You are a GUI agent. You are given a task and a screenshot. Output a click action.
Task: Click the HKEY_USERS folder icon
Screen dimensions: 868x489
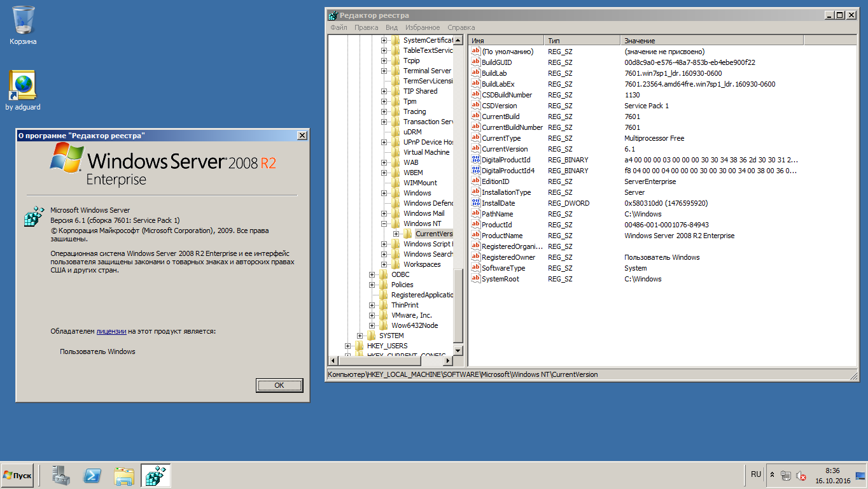360,346
